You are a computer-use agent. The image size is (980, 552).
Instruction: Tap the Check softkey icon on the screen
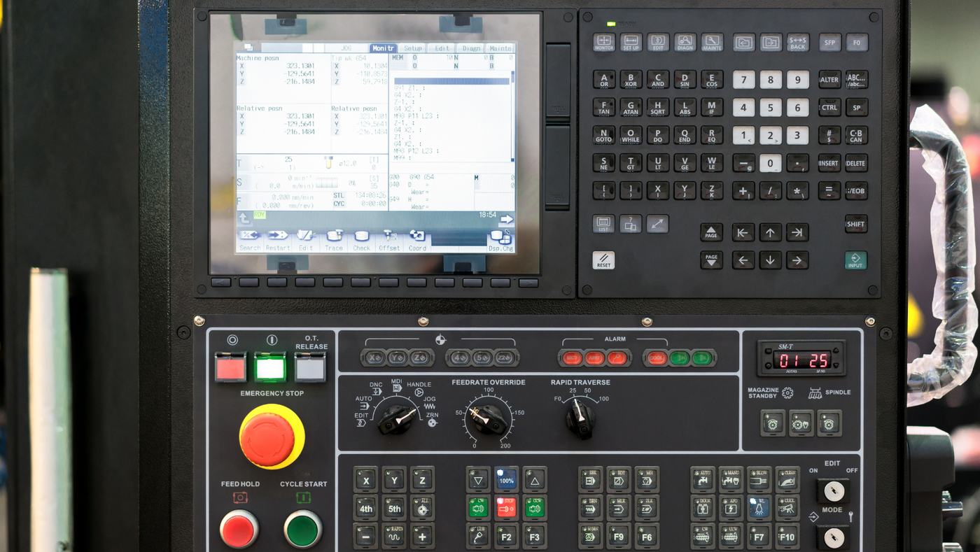coord(361,236)
